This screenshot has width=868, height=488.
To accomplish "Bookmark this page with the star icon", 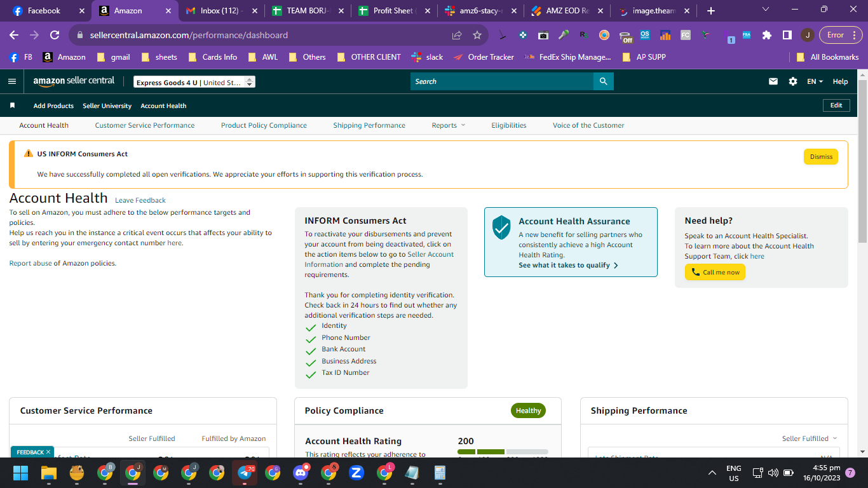I will coord(477,35).
